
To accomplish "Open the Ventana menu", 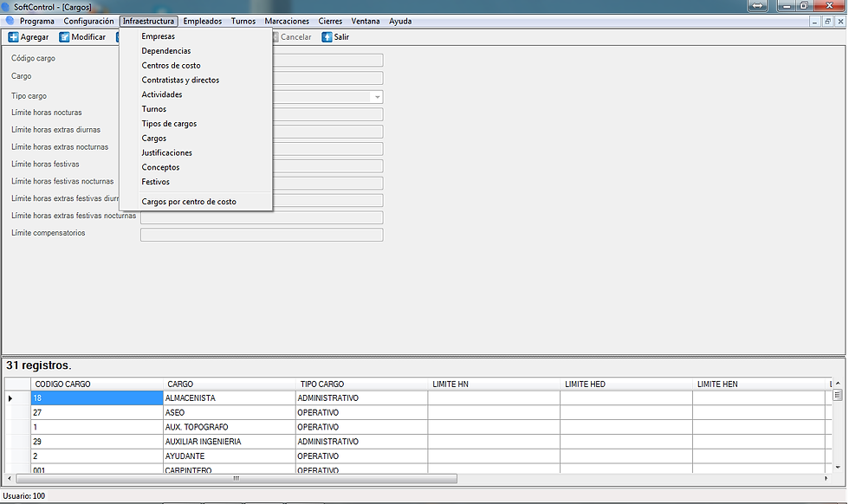I will click(x=366, y=21).
